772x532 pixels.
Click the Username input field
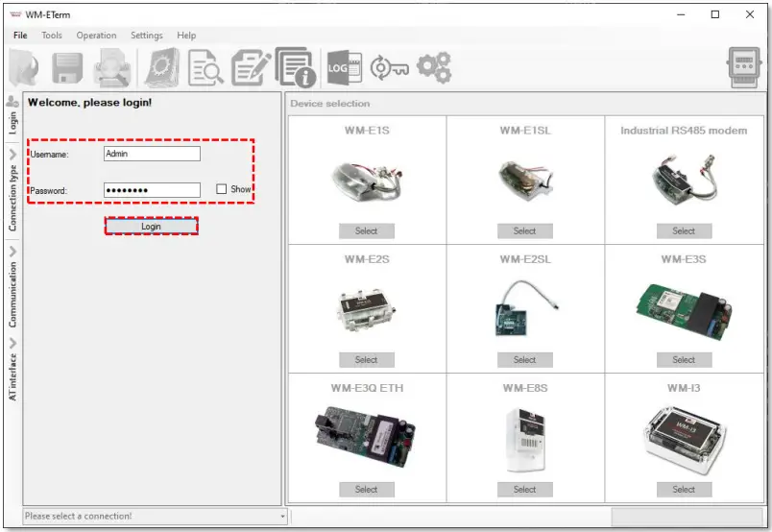pyautogui.click(x=152, y=154)
